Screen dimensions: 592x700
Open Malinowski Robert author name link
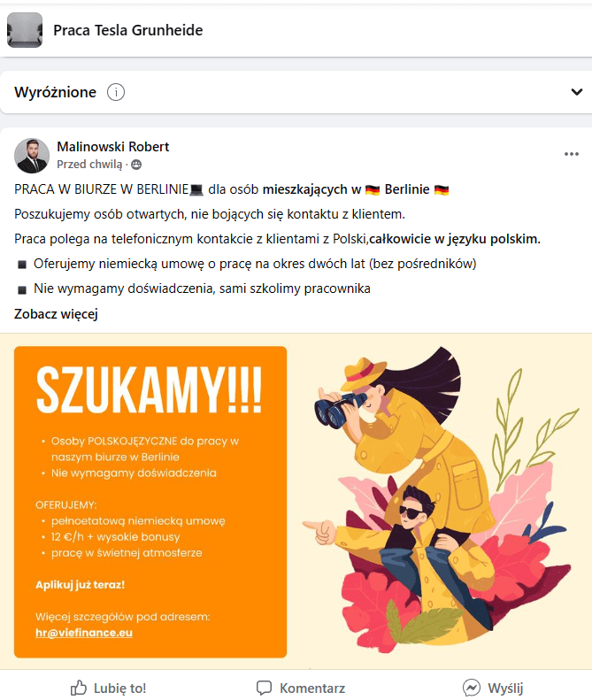pyautogui.click(x=113, y=146)
